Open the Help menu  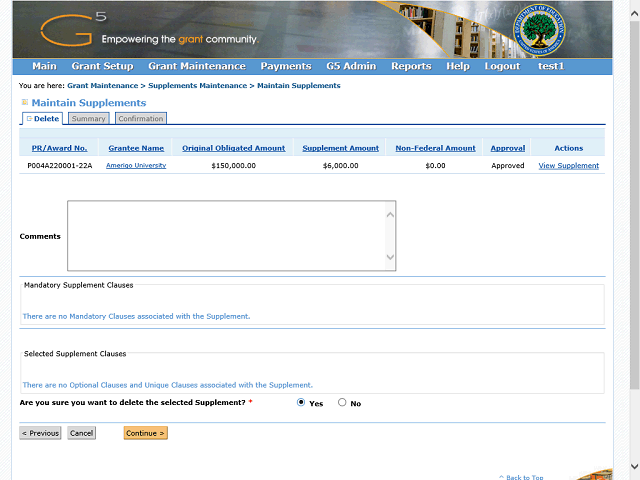[x=458, y=66]
